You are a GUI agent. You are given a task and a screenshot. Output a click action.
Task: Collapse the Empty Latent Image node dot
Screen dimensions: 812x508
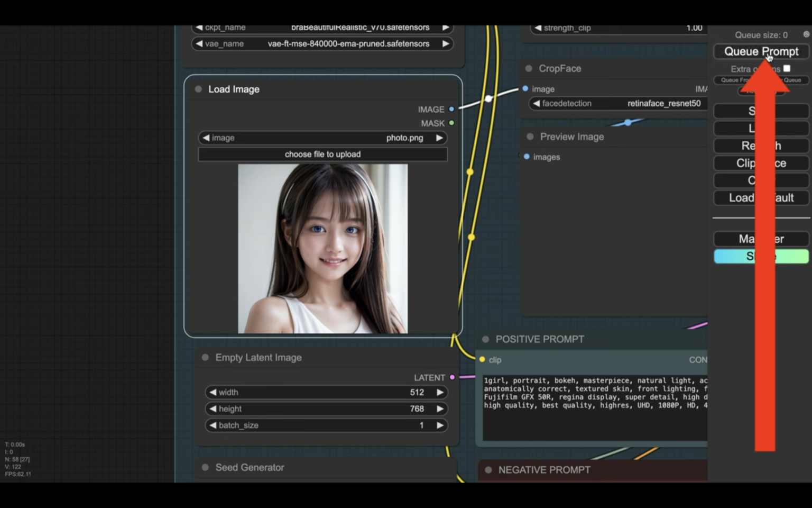[205, 357]
